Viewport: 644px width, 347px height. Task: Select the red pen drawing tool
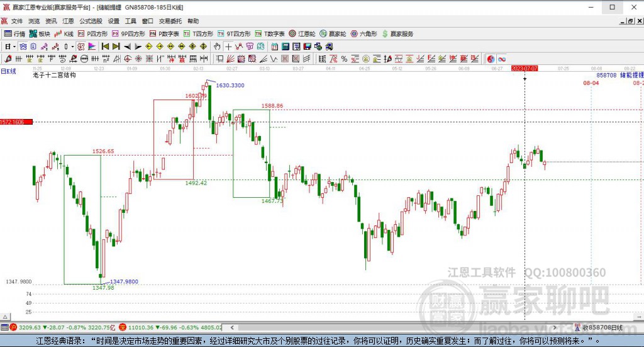pyautogui.click(x=8, y=59)
